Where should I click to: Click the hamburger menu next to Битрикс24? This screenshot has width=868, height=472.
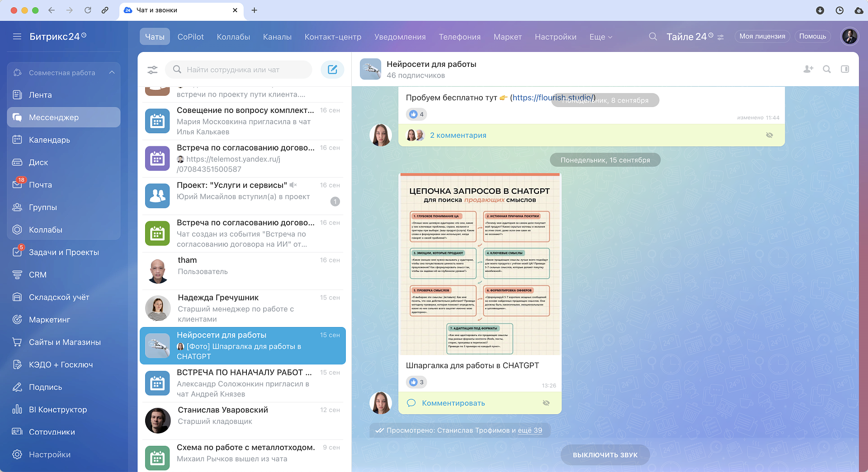[x=17, y=37]
